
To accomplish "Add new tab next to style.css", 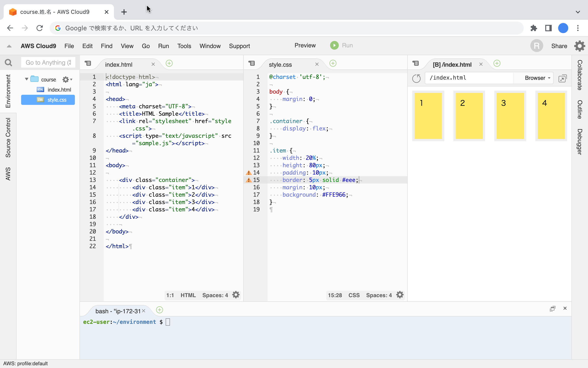I will point(333,63).
